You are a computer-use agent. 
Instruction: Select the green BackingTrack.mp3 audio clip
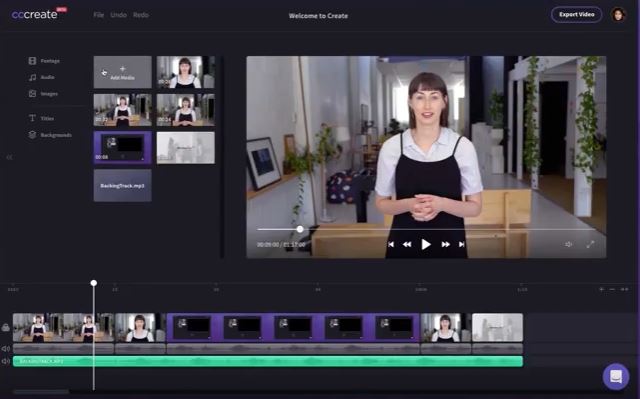[x=268, y=361]
